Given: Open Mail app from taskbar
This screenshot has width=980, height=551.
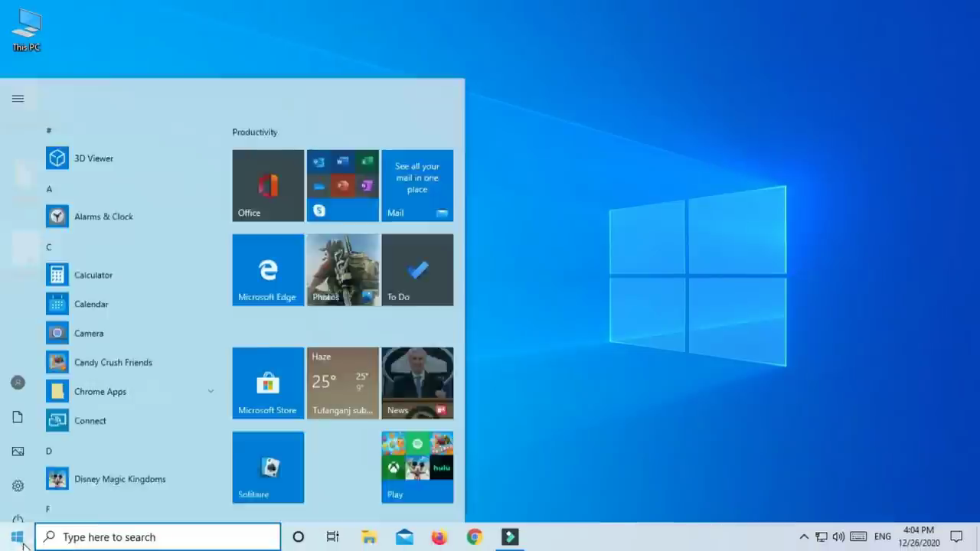Looking at the screenshot, I should point(404,537).
